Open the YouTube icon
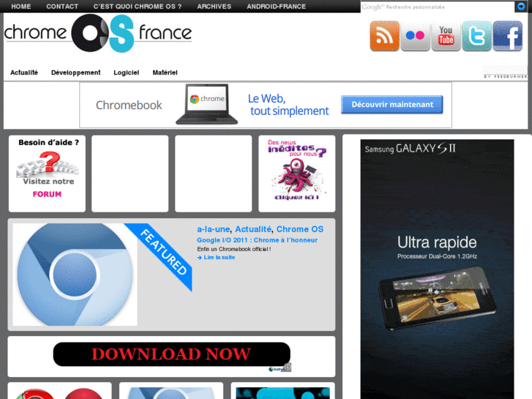Image resolution: width=532 pixels, height=399 pixels. pos(446,36)
